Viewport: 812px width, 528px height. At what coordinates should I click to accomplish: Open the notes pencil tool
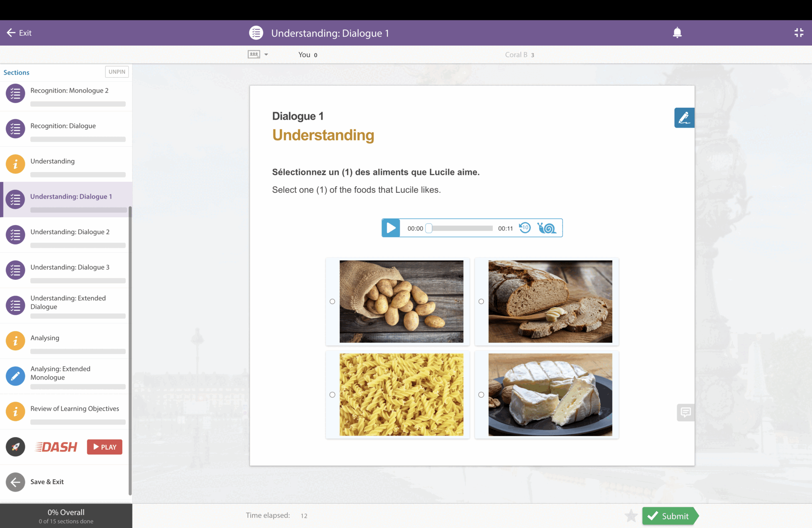[x=684, y=118]
